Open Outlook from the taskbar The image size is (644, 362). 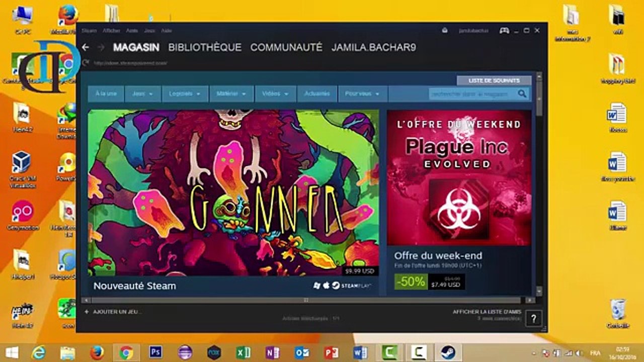pyautogui.click(x=302, y=352)
